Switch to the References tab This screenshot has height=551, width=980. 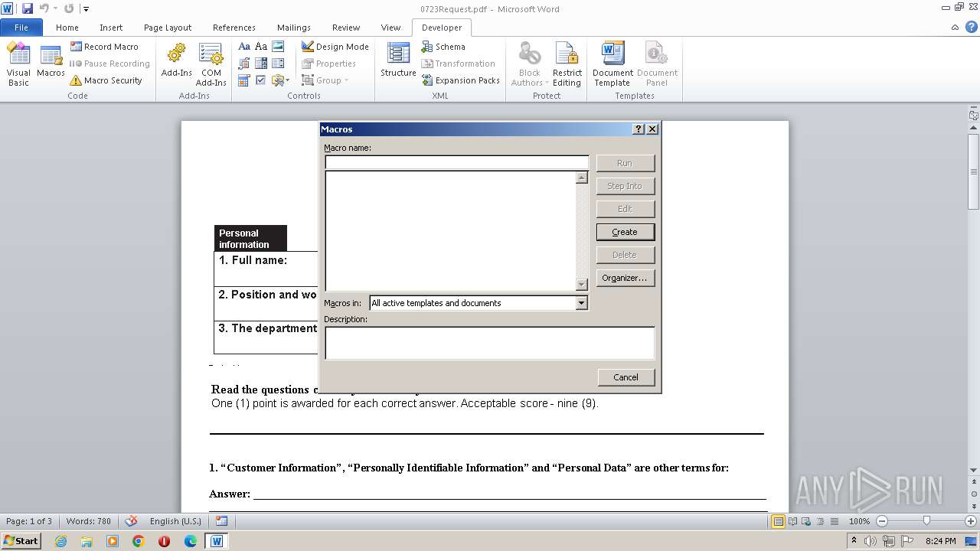[234, 28]
